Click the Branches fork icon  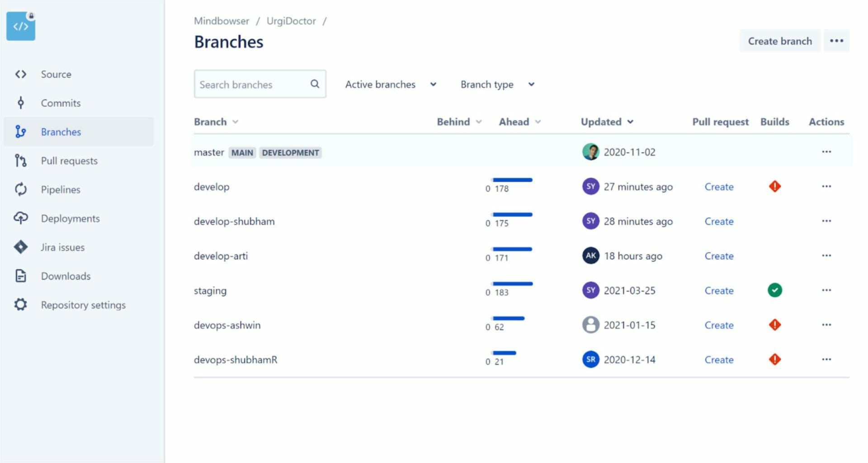(21, 132)
